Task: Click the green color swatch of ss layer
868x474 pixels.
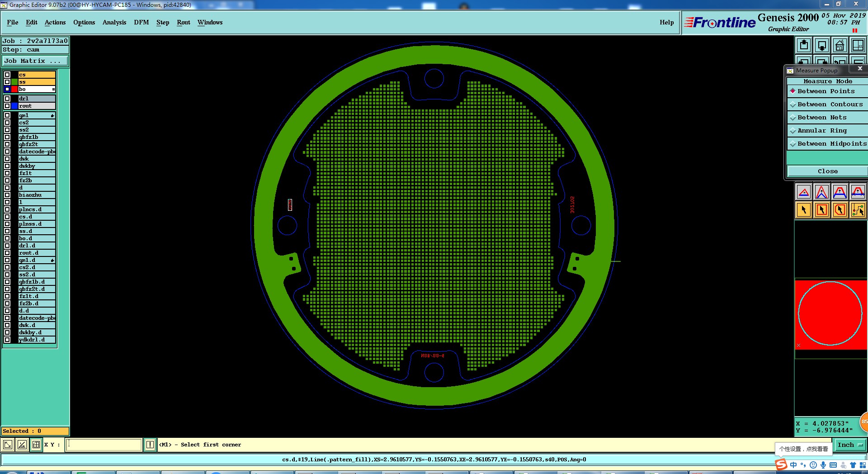Action: 14,82
